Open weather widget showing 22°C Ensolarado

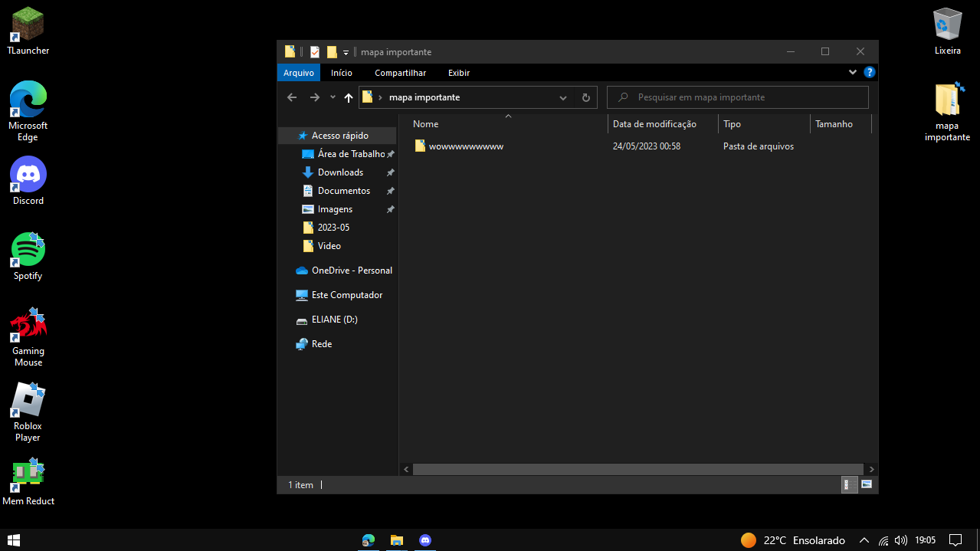[792, 540]
